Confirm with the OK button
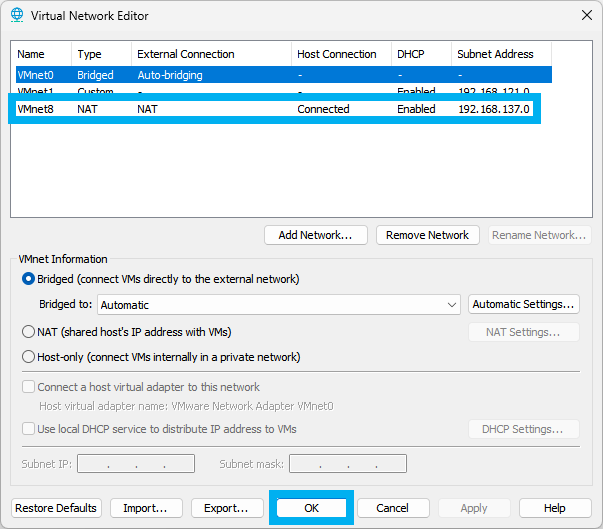The image size is (603, 529). 311,508
